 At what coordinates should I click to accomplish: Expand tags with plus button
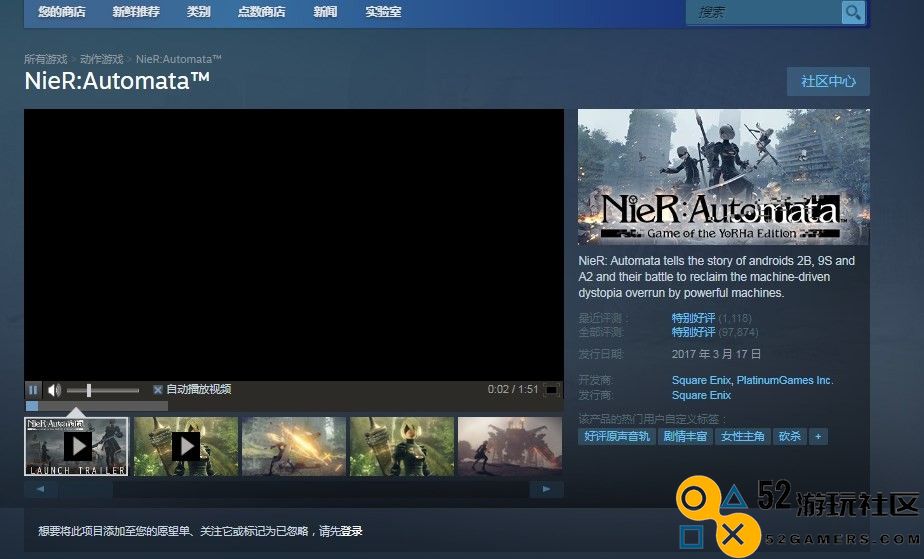(x=818, y=436)
